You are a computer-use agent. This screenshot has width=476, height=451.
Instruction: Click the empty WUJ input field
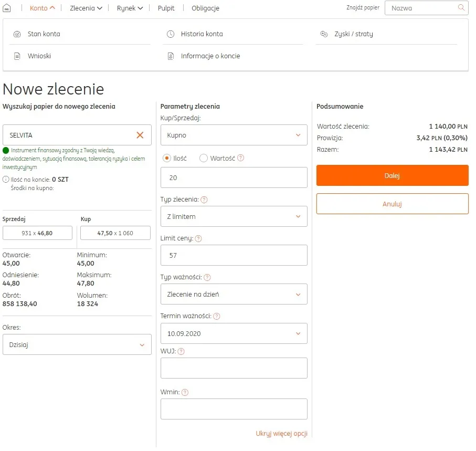(x=234, y=368)
